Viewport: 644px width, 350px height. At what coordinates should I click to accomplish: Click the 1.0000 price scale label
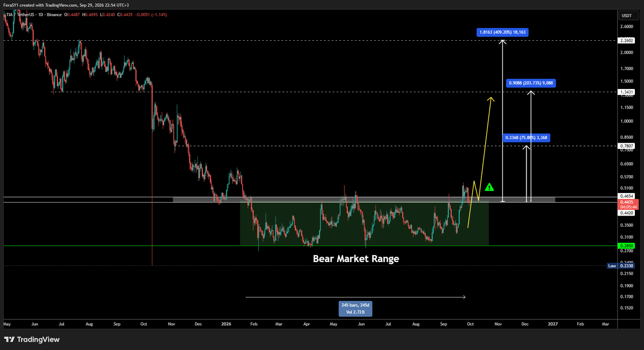[626, 121]
